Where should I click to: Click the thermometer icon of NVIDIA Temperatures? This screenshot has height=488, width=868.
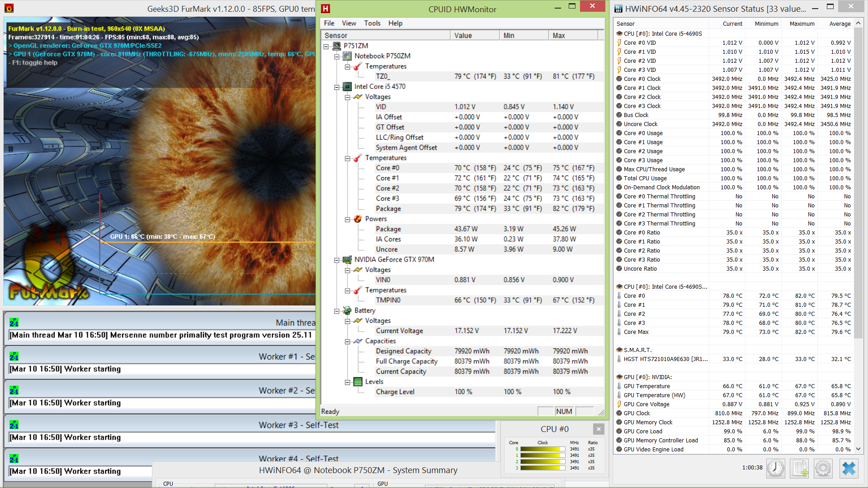pyautogui.click(x=358, y=290)
